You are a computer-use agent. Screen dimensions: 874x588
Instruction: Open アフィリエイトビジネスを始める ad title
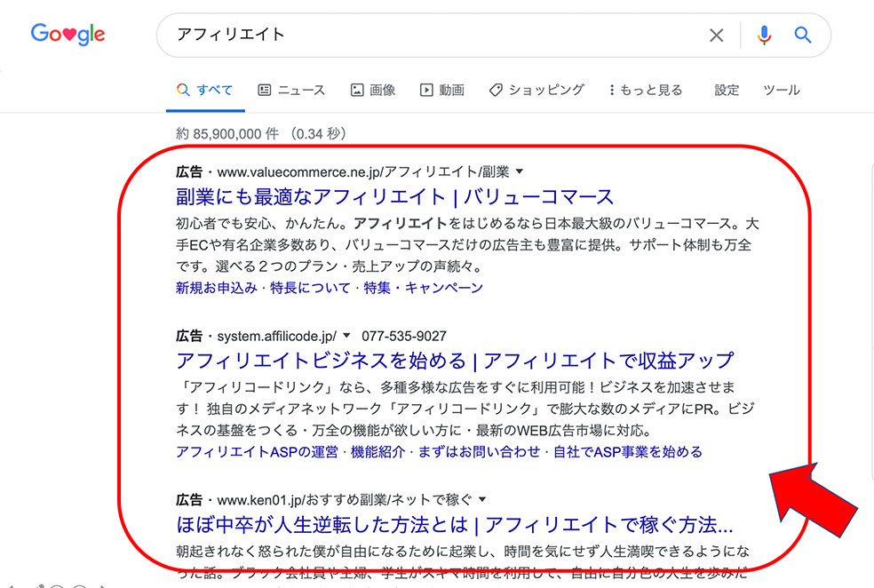pyautogui.click(x=455, y=361)
